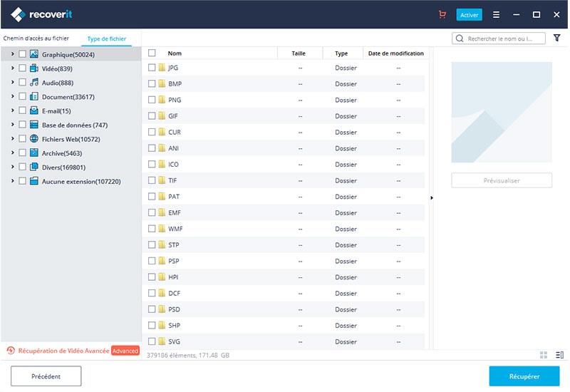Screen dimensions: 570x392
Task: Click the Recoverit logo
Action: tap(41, 14)
